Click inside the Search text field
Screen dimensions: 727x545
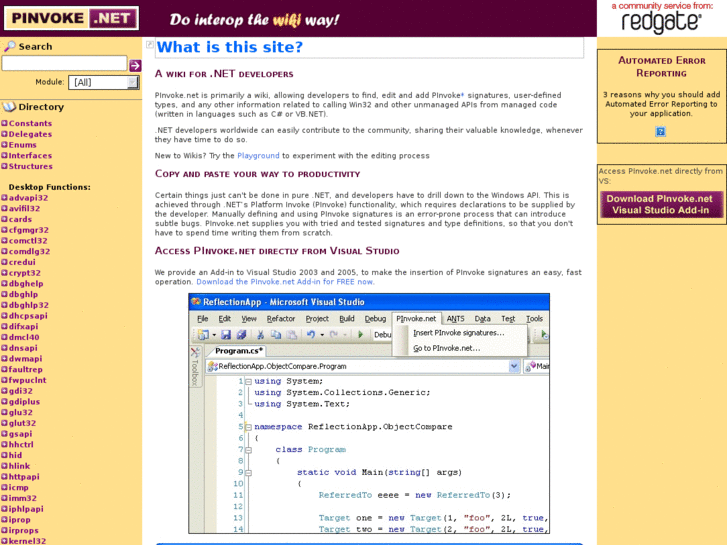pyautogui.click(x=64, y=63)
